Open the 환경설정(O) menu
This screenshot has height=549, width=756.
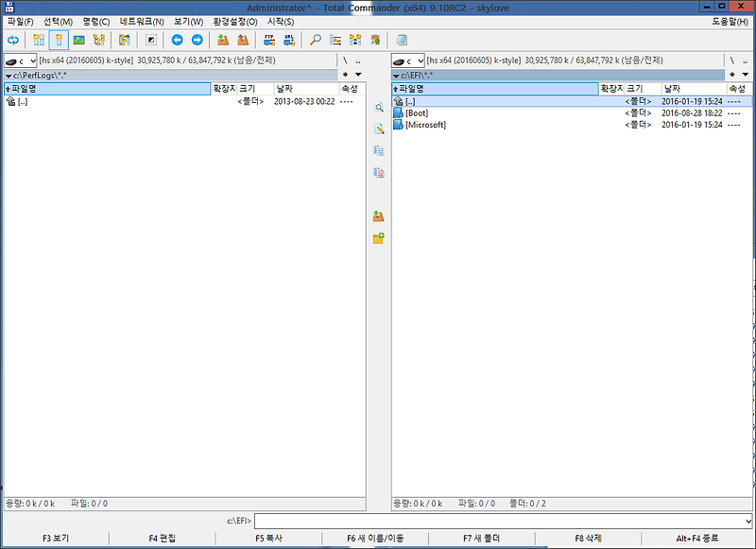coord(235,22)
